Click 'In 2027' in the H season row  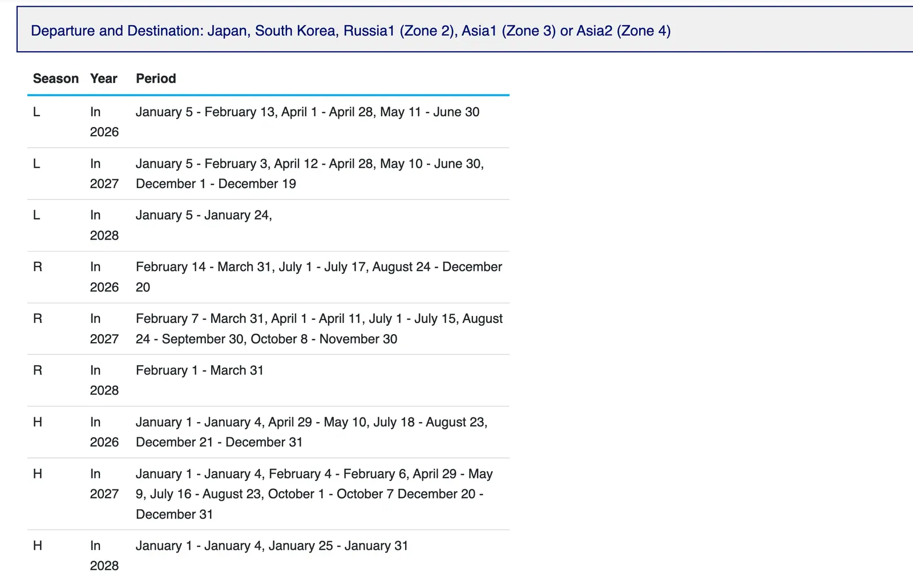point(104,484)
